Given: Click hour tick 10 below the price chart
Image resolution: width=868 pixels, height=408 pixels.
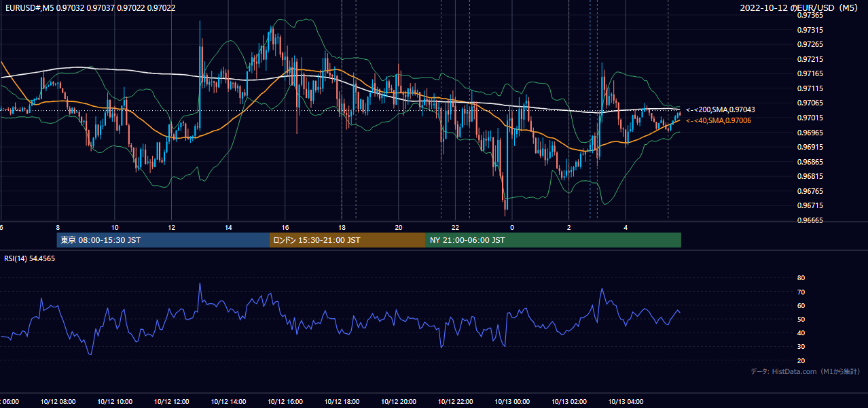Looking at the screenshot, I should click(115, 227).
